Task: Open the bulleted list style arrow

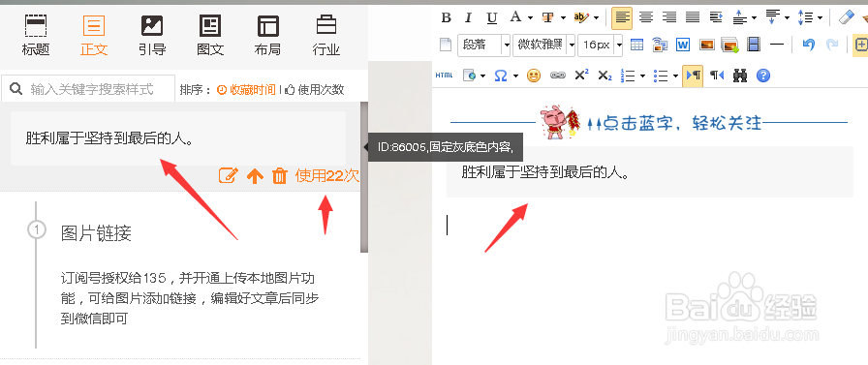Action: pyautogui.click(x=675, y=76)
